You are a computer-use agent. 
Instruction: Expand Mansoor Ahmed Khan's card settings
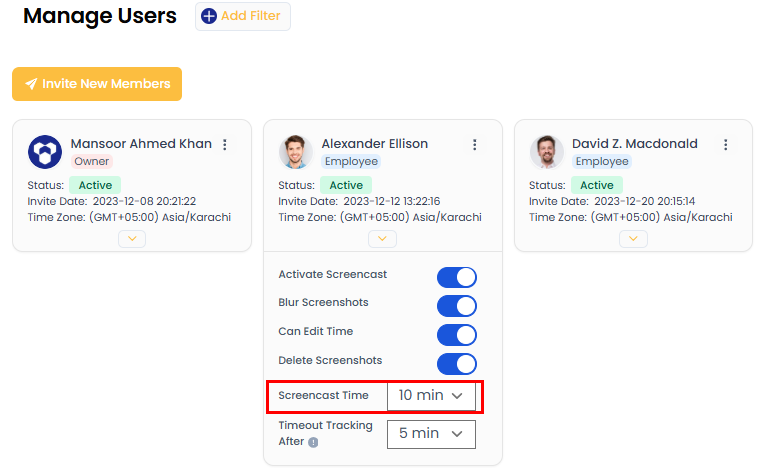pos(132,239)
